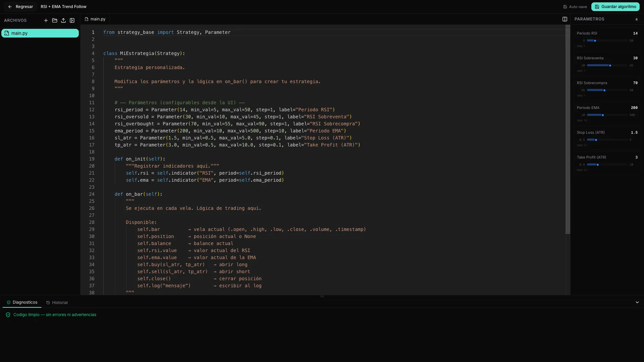Select main.py in the file list
The image size is (644, 362).
40,33
